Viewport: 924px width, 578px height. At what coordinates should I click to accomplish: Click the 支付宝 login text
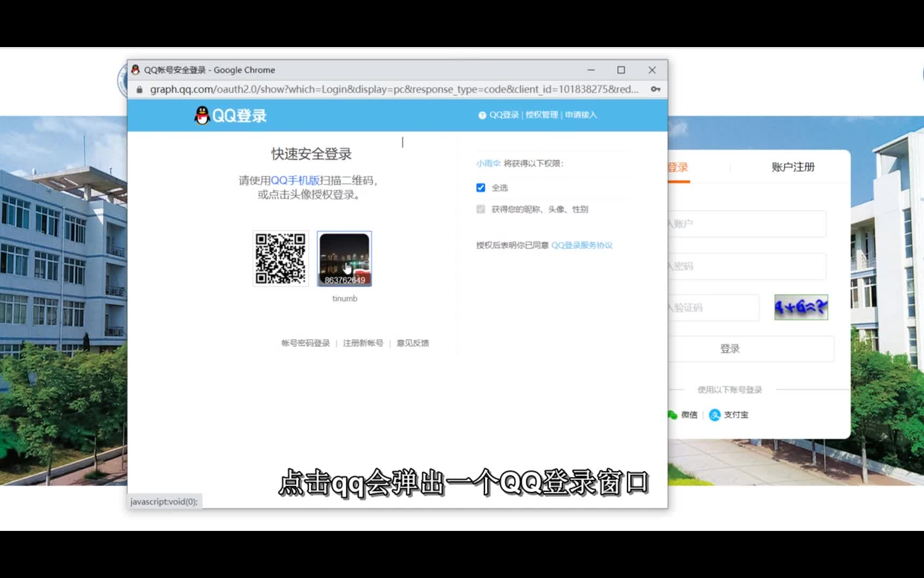click(736, 415)
